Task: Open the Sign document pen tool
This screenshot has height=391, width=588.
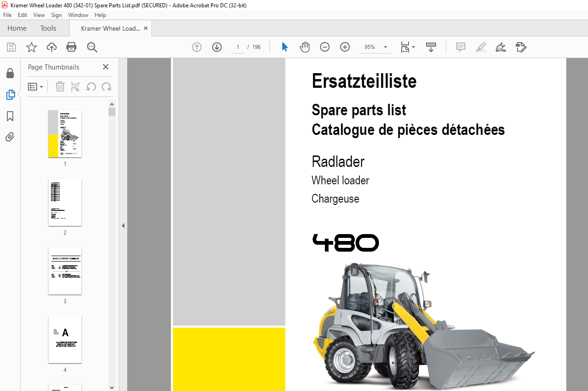Action: coord(501,47)
